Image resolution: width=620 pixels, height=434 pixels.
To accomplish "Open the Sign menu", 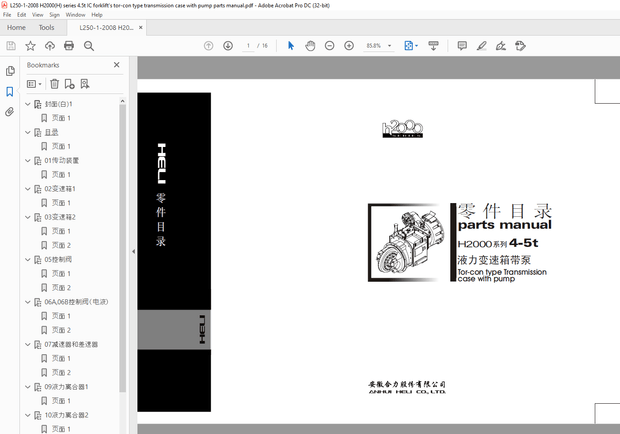I will (55, 15).
